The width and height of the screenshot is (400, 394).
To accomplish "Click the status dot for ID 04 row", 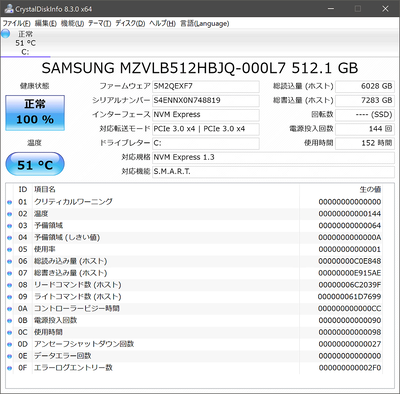I will point(10,238).
